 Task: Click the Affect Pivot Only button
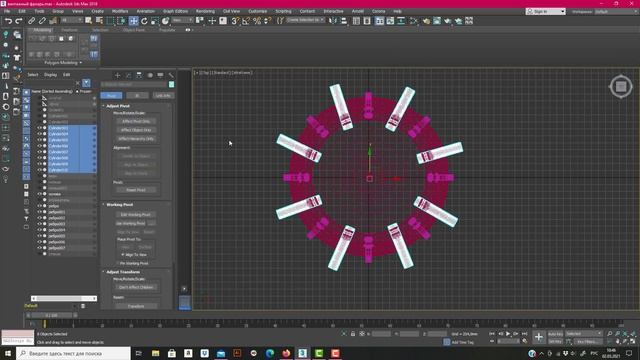[x=136, y=121]
